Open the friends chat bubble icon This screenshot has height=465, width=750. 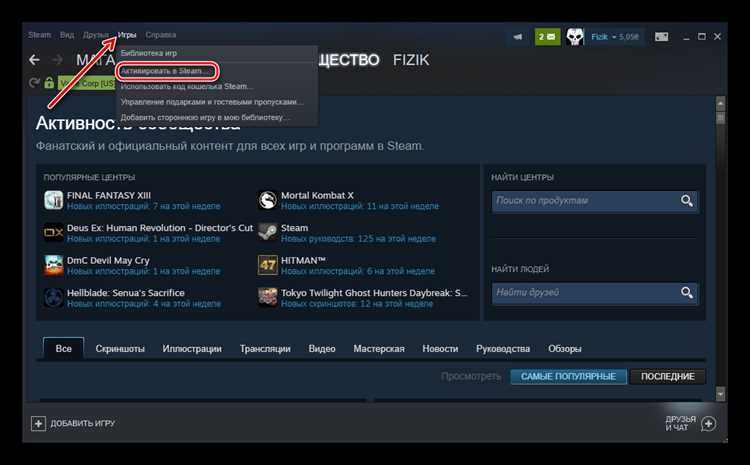[x=708, y=424]
